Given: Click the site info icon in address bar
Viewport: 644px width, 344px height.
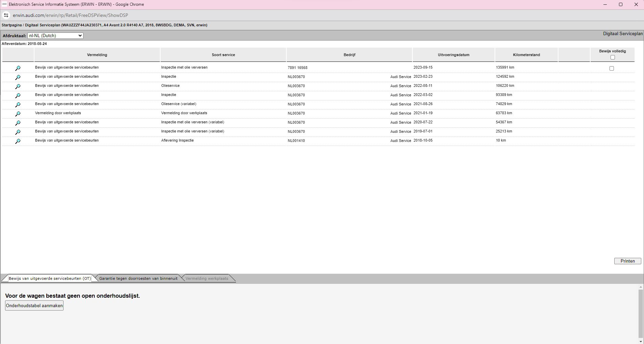Looking at the screenshot, I should click(6, 15).
